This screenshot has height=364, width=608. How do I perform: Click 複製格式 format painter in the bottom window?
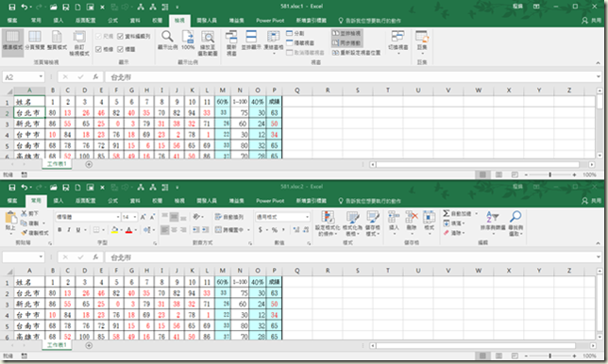pyautogui.click(x=35, y=233)
